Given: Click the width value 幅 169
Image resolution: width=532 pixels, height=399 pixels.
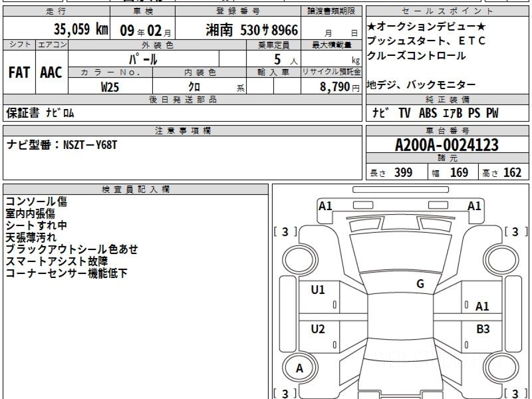Looking at the screenshot, I should [450, 172].
